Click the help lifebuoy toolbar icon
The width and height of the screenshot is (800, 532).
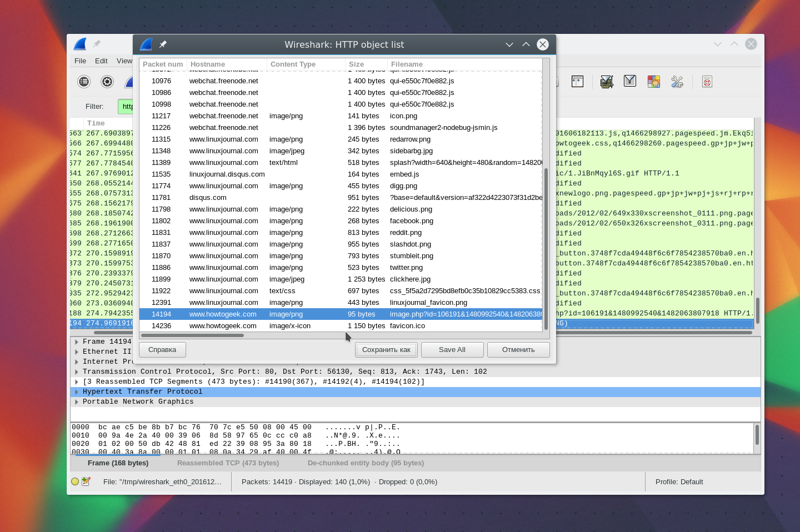click(x=707, y=82)
